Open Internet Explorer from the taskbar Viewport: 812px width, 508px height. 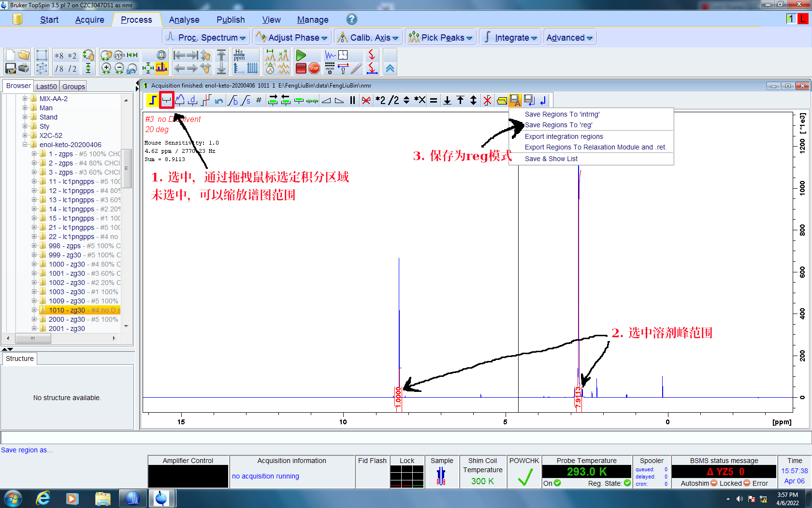click(43, 498)
